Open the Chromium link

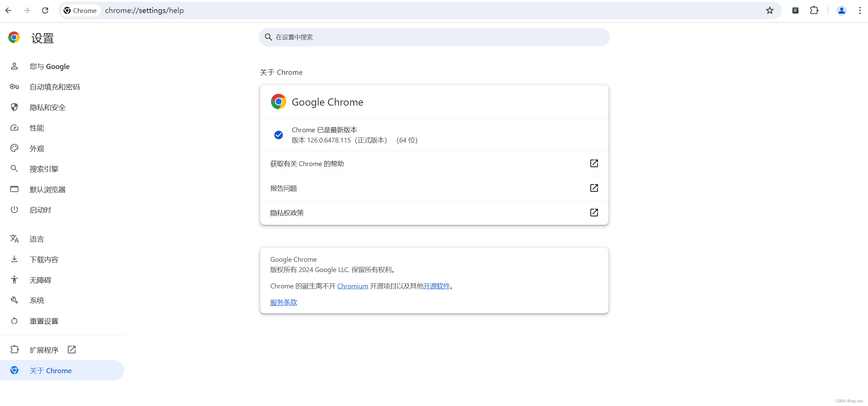tap(352, 286)
